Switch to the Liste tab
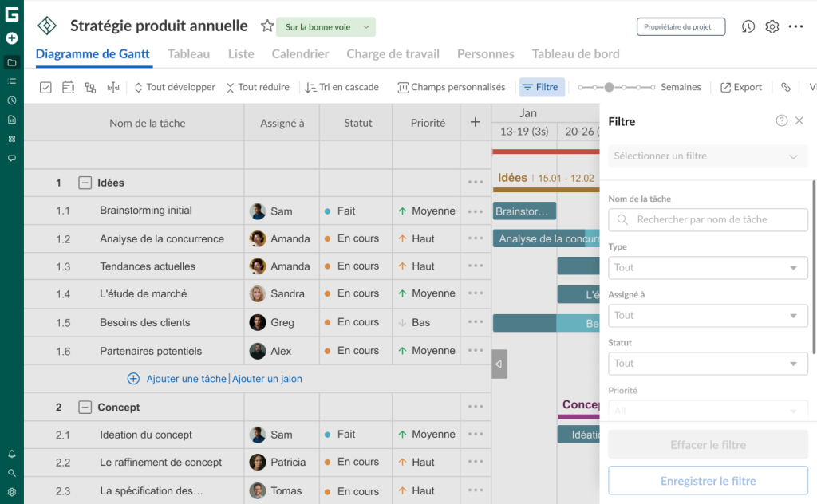The width and height of the screenshot is (817, 504). pos(241,54)
